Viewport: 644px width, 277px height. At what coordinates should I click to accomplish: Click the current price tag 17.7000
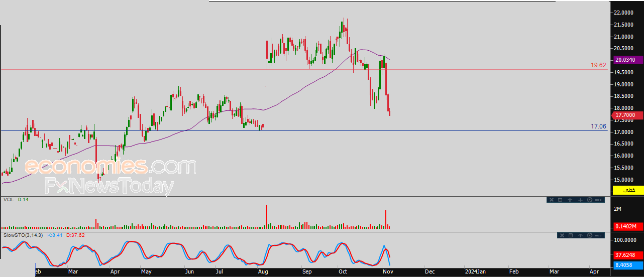click(x=628, y=115)
